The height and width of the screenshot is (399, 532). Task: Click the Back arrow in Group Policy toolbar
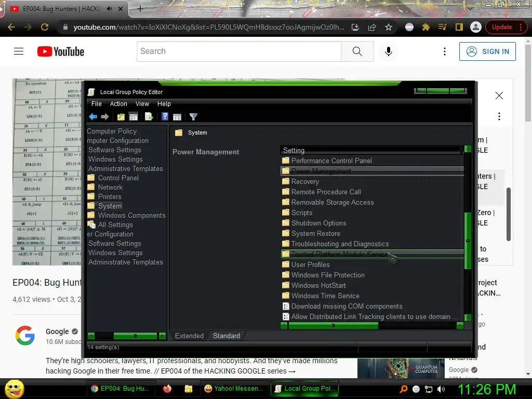pyautogui.click(x=93, y=117)
